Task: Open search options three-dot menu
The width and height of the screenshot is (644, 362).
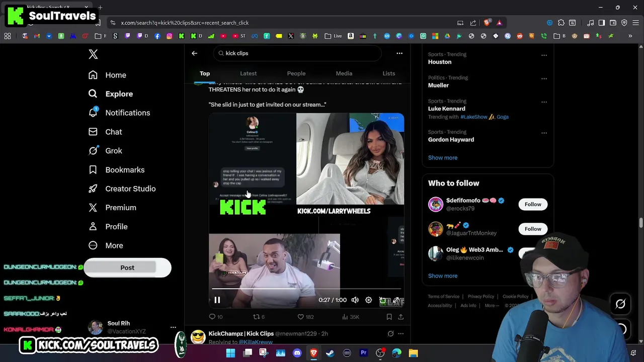Action: coord(399,53)
